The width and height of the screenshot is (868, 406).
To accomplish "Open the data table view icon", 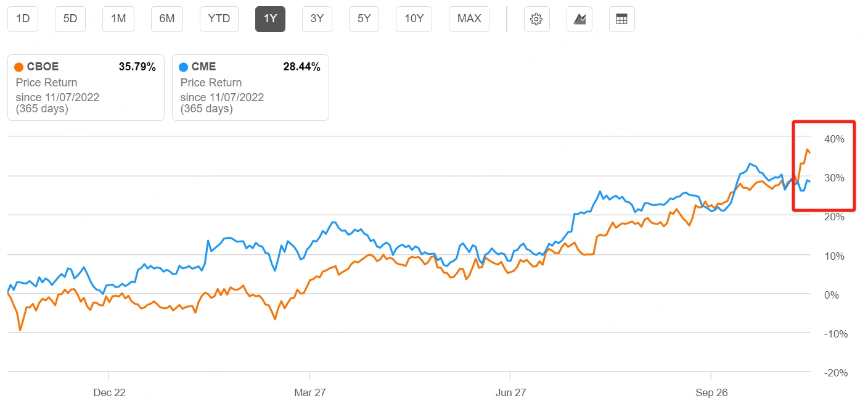I will [x=621, y=19].
